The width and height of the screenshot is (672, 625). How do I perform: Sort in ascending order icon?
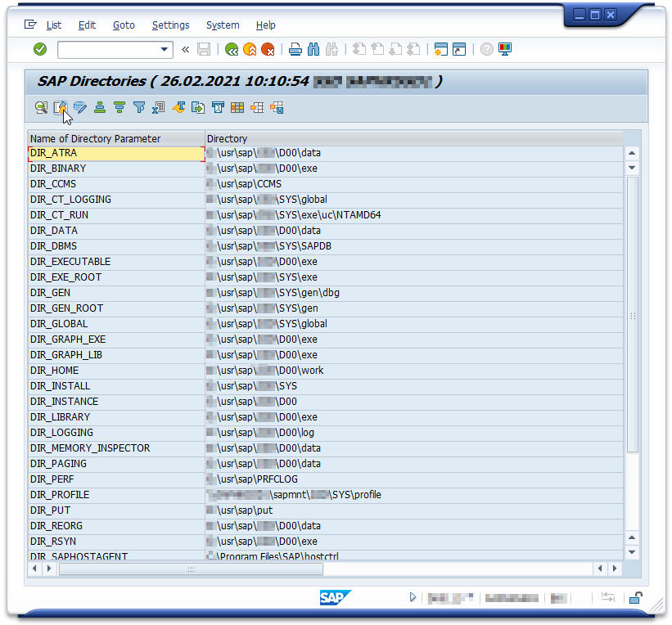click(100, 107)
